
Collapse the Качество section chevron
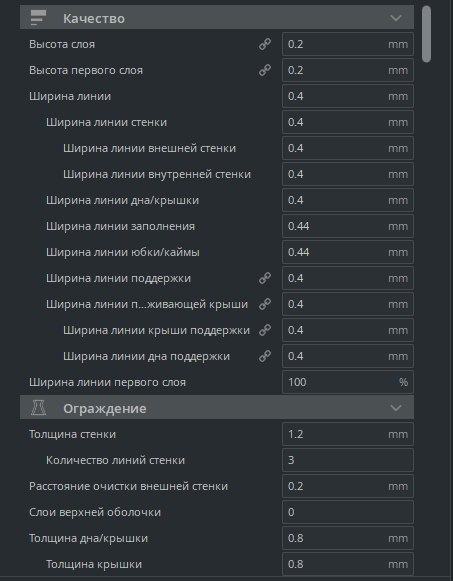click(x=396, y=18)
